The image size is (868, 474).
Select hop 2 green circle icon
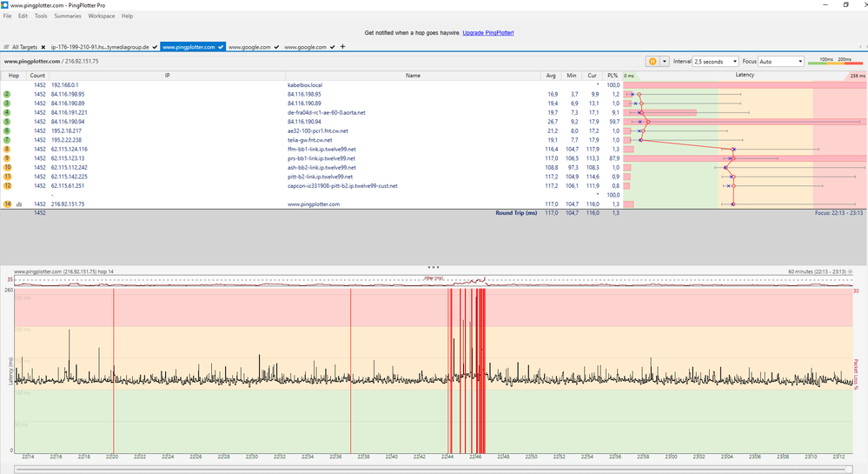point(7,94)
